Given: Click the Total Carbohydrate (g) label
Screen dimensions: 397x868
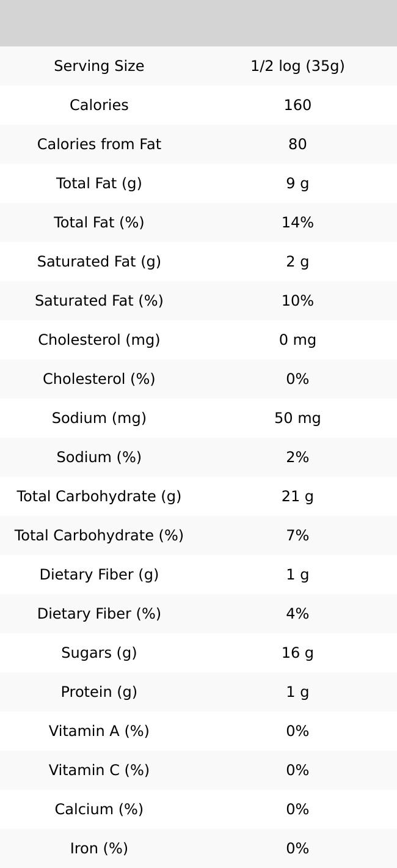Looking at the screenshot, I should point(99,496).
